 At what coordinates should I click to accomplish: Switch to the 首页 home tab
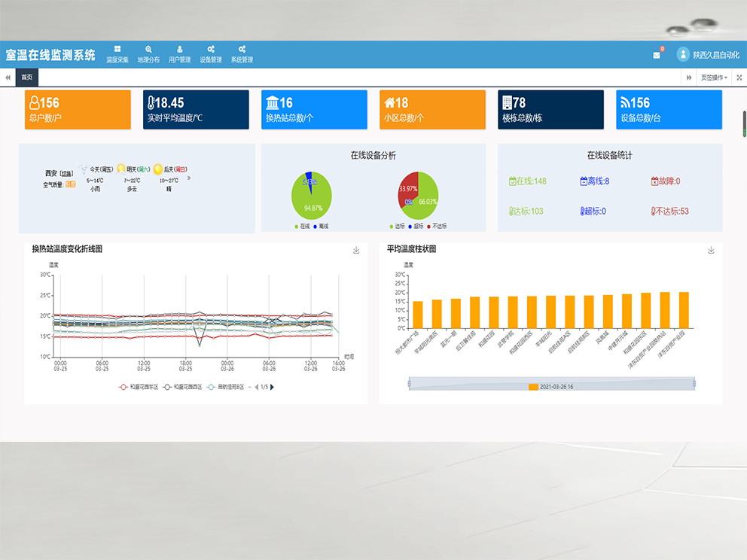tap(26, 77)
